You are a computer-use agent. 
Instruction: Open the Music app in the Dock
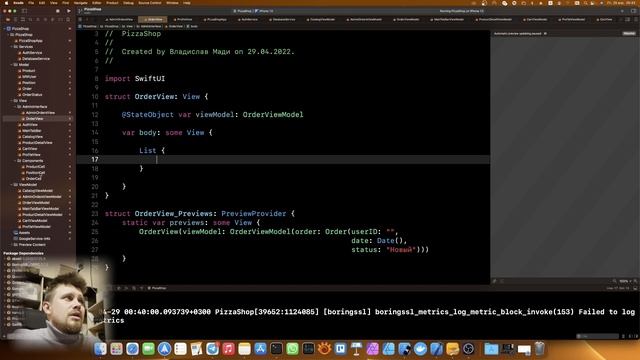228,349
